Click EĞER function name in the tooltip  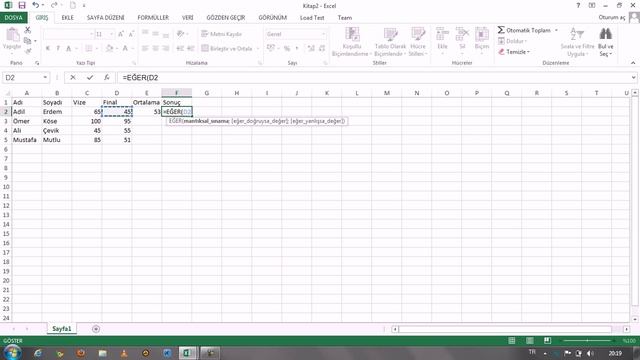pos(175,121)
